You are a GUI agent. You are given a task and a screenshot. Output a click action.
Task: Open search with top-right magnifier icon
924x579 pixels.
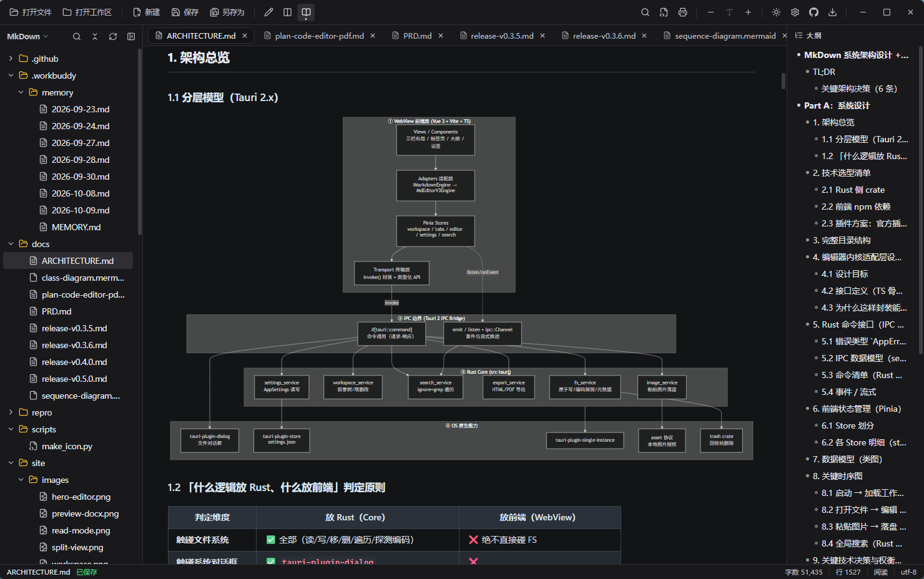point(646,12)
